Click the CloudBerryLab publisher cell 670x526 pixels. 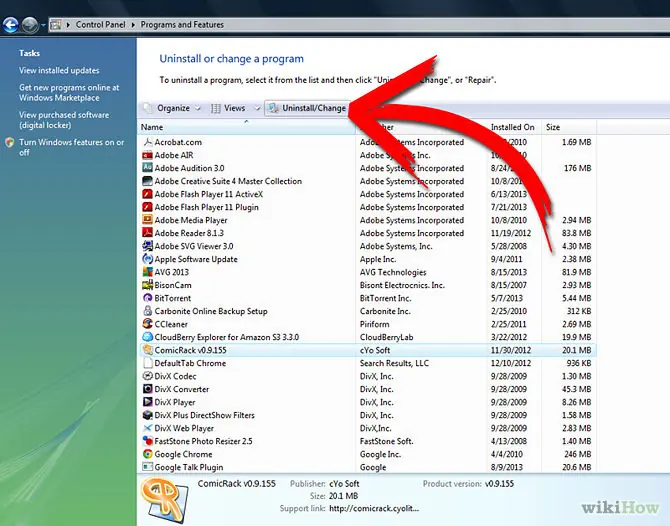[386, 337]
